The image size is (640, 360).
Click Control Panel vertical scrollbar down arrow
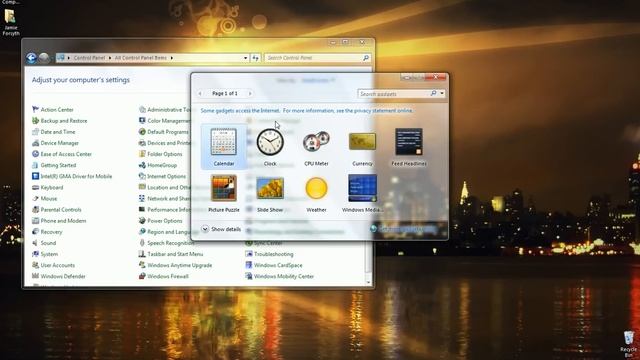click(368, 282)
